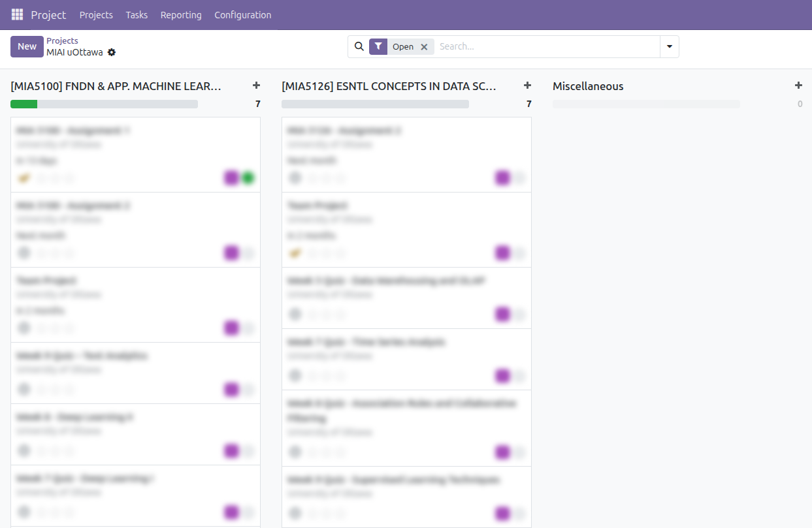This screenshot has width=812, height=528.
Task: Follow the Projects breadcrumb link
Action: coord(62,40)
